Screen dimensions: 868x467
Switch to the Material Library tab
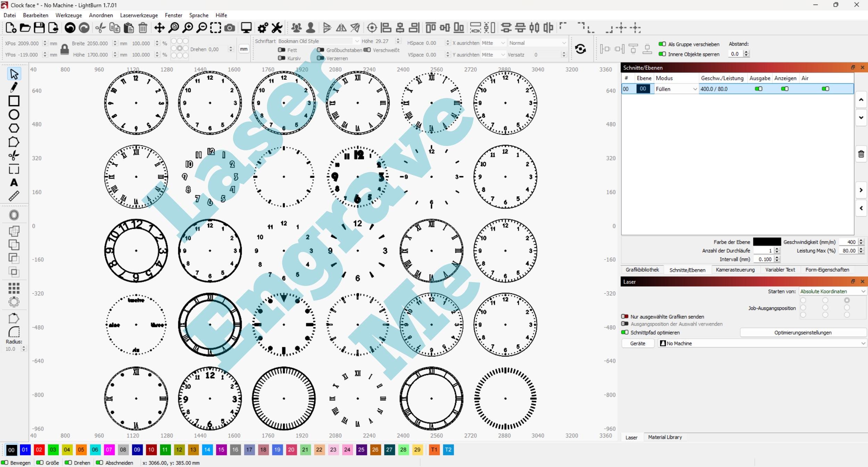click(x=664, y=437)
